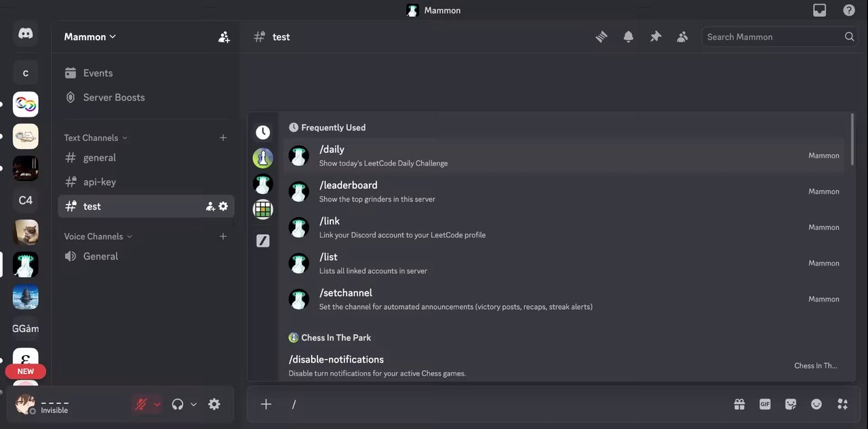The width and height of the screenshot is (868, 429).
Task: Show the member list icon
Action: pyautogui.click(x=682, y=37)
